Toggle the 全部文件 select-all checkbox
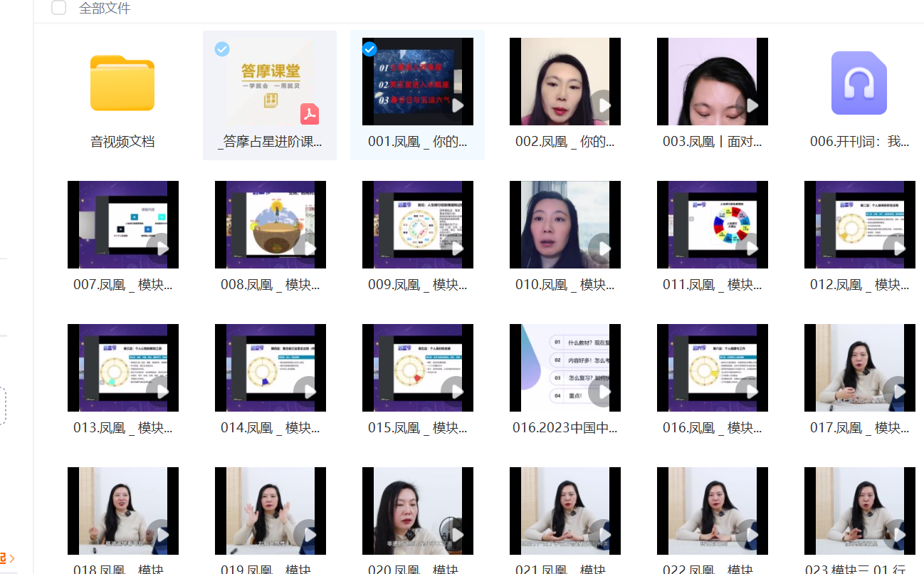 pyautogui.click(x=59, y=9)
